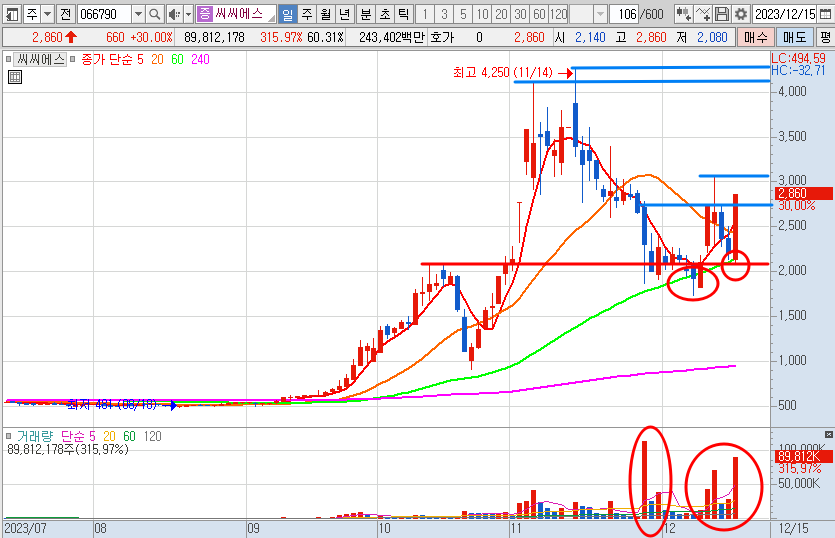Expand the stock code history dropdown
Image resolution: width=835 pixels, height=538 pixels.
pos(138,14)
